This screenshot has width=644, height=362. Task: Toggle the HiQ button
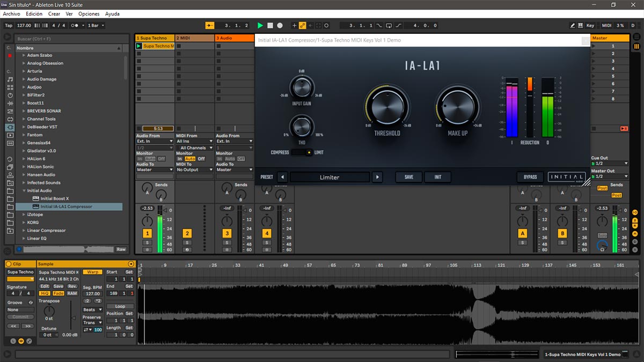pyautogui.click(x=45, y=293)
